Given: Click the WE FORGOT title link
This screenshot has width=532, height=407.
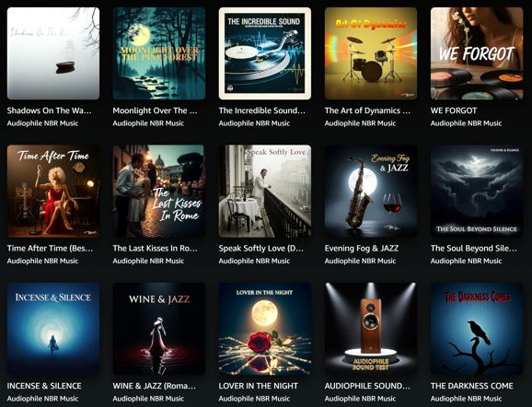Looking at the screenshot, I should 454,110.
